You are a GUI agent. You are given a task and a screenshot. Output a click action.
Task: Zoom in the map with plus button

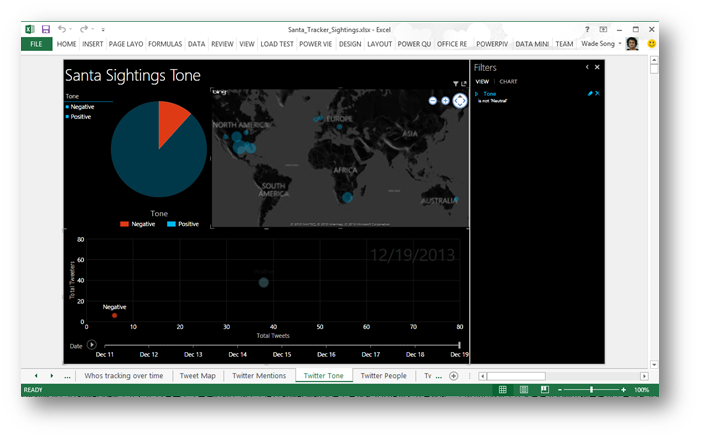(445, 101)
